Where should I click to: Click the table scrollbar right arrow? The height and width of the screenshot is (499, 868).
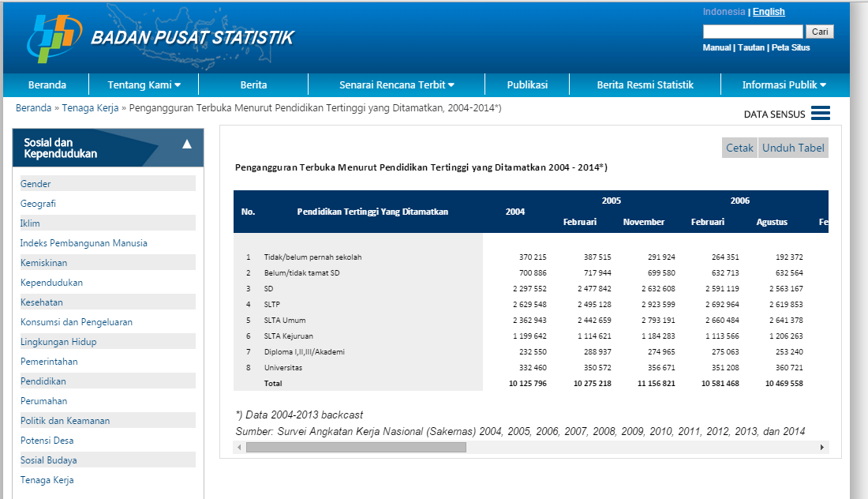822,447
